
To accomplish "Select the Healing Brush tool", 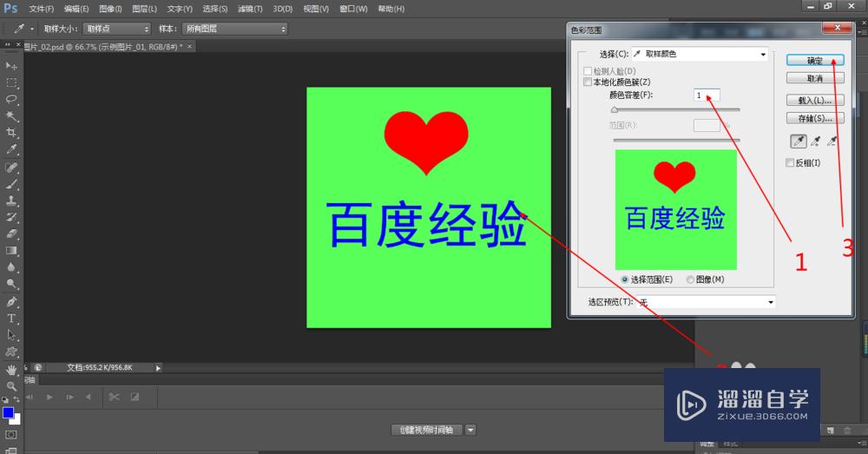I will 11,168.
